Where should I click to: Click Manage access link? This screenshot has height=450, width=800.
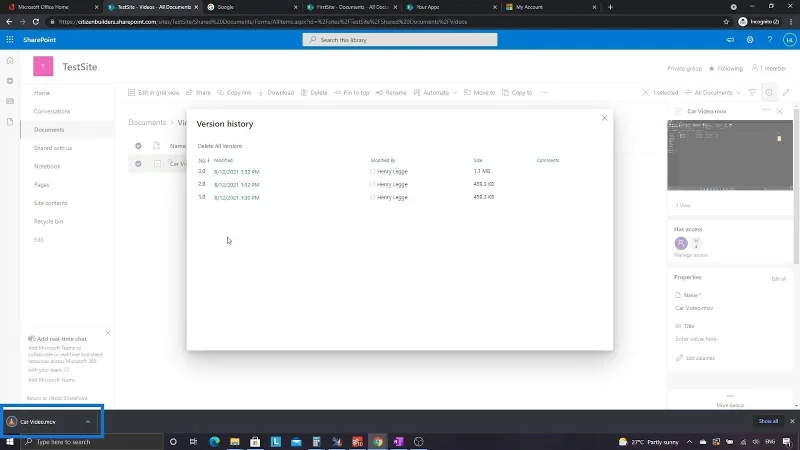[x=690, y=255]
